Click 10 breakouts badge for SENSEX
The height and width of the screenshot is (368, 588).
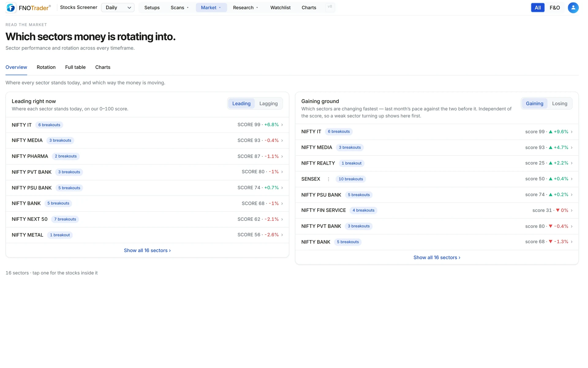(351, 179)
